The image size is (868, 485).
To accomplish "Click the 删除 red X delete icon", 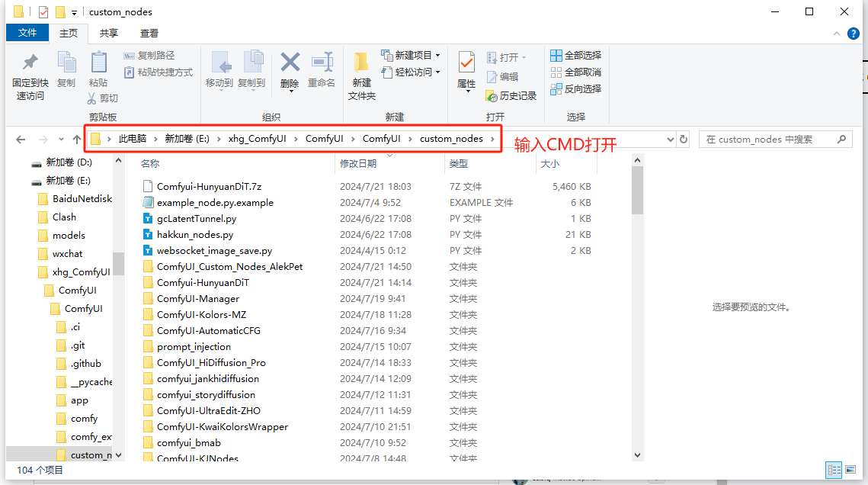I will point(290,63).
